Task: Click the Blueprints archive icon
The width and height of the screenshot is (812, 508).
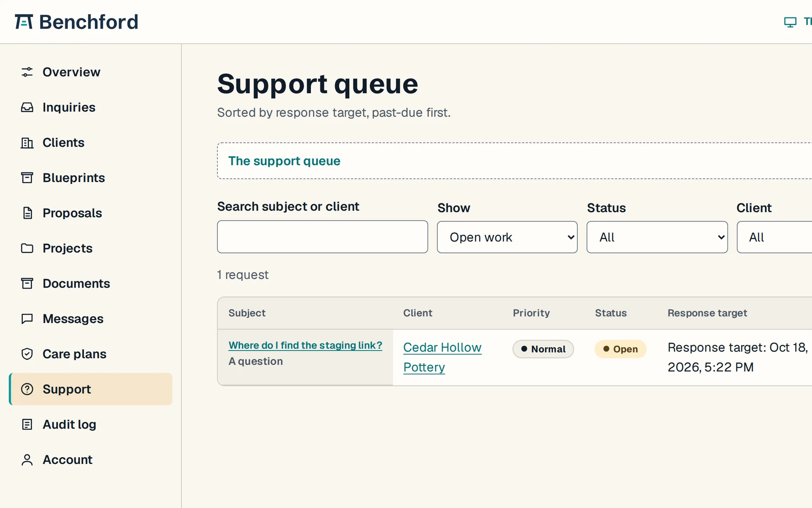Action: (27, 178)
